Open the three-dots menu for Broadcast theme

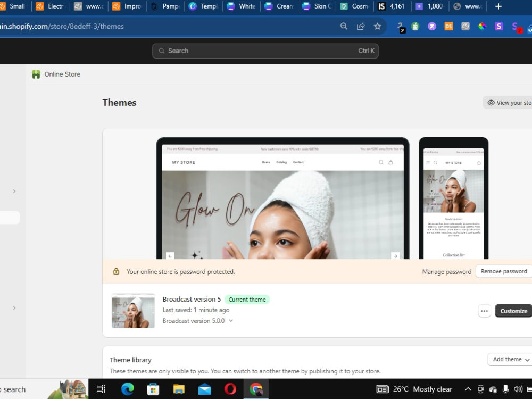484,311
